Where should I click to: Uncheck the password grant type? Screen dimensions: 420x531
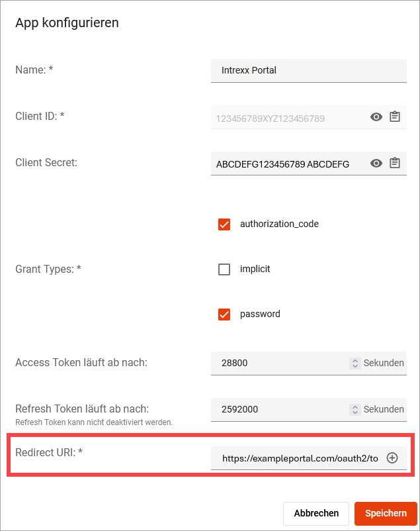pyautogui.click(x=224, y=314)
